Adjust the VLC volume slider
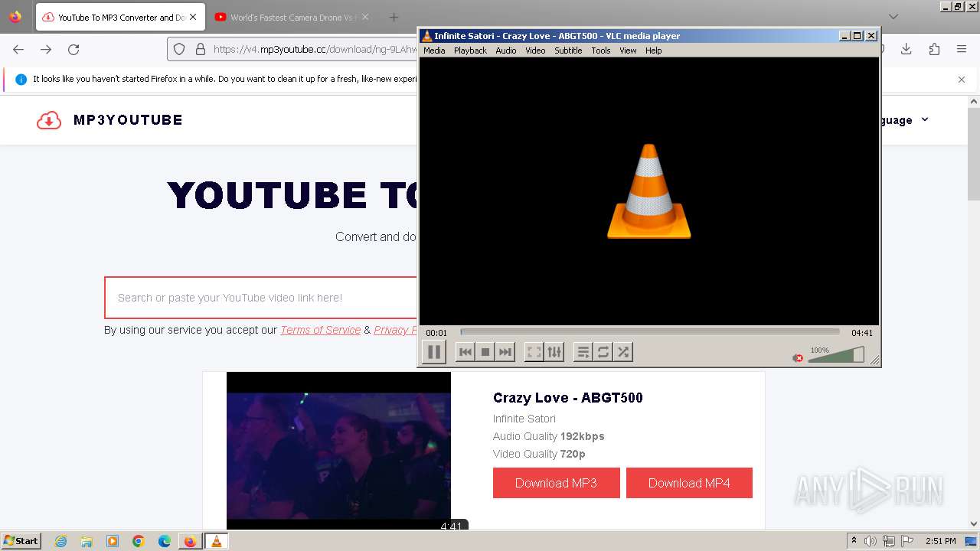This screenshot has height=551, width=980. pyautogui.click(x=836, y=355)
